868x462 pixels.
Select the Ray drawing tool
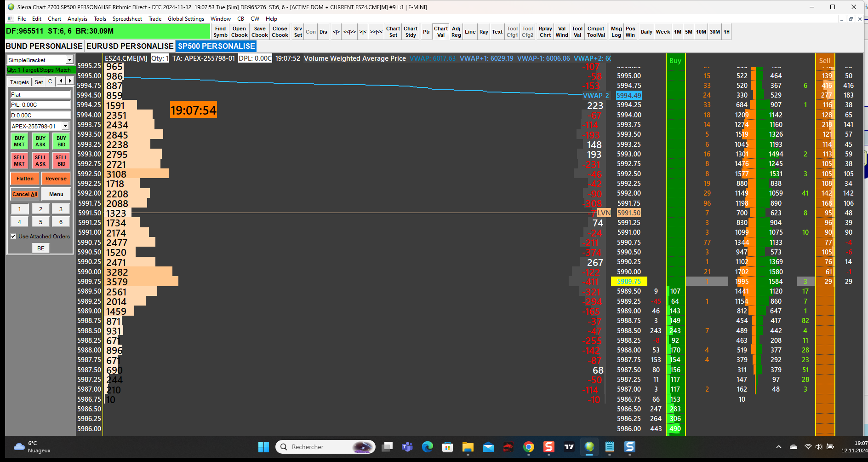pyautogui.click(x=484, y=32)
